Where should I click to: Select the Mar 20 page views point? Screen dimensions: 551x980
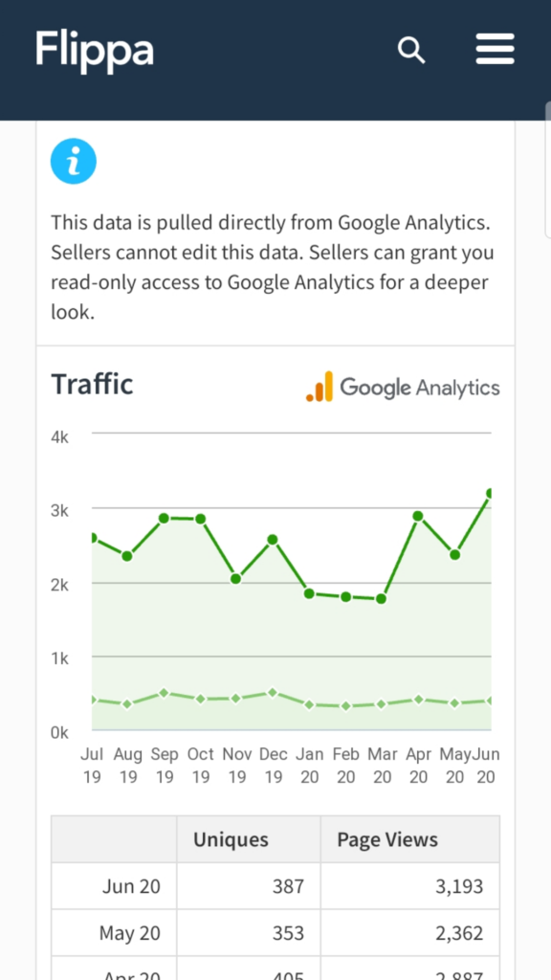point(381,599)
